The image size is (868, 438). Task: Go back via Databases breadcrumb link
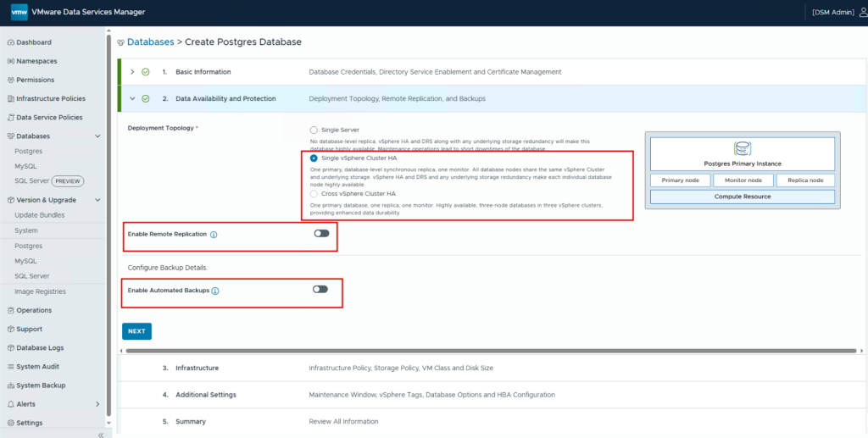151,42
